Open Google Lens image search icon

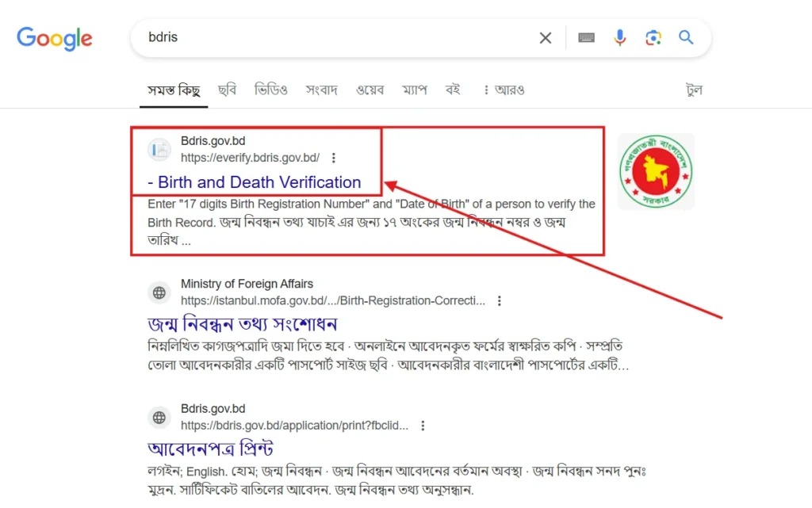click(x=653, y=37)
